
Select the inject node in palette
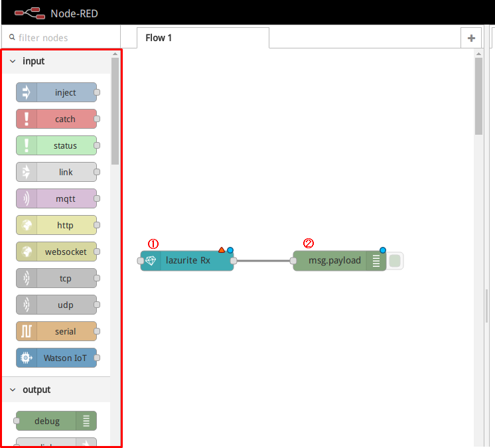pos(56,92)
